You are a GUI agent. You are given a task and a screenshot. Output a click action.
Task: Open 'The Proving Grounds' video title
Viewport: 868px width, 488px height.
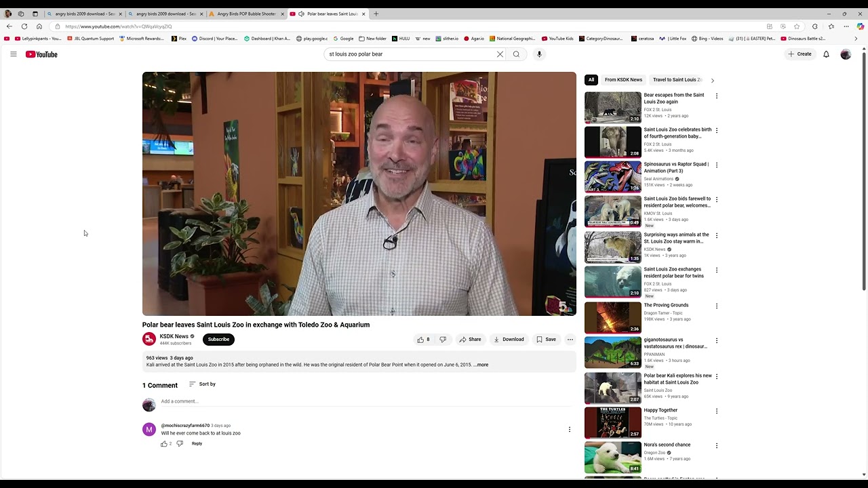(x=666, y=305)
